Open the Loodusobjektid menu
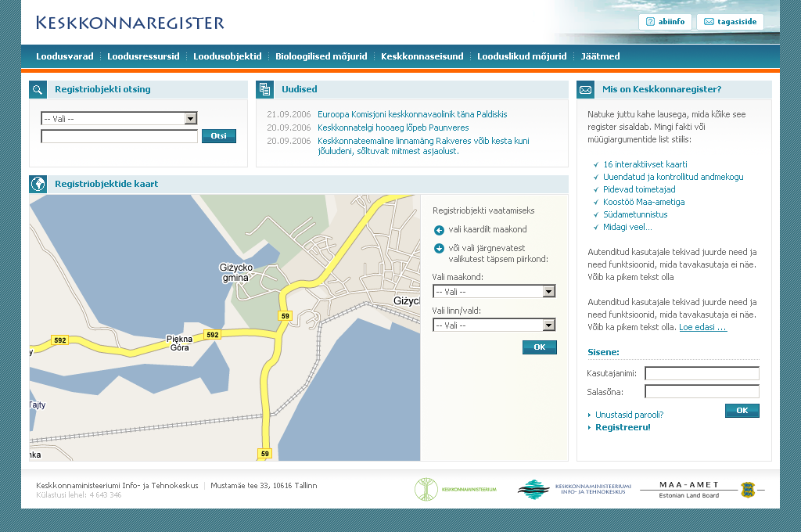 (228, 56)
